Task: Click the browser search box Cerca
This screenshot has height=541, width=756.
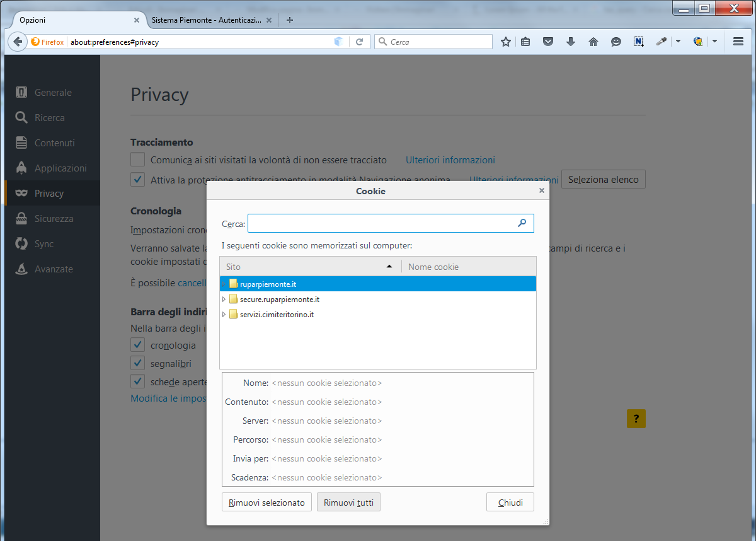Action: [433, 42]
